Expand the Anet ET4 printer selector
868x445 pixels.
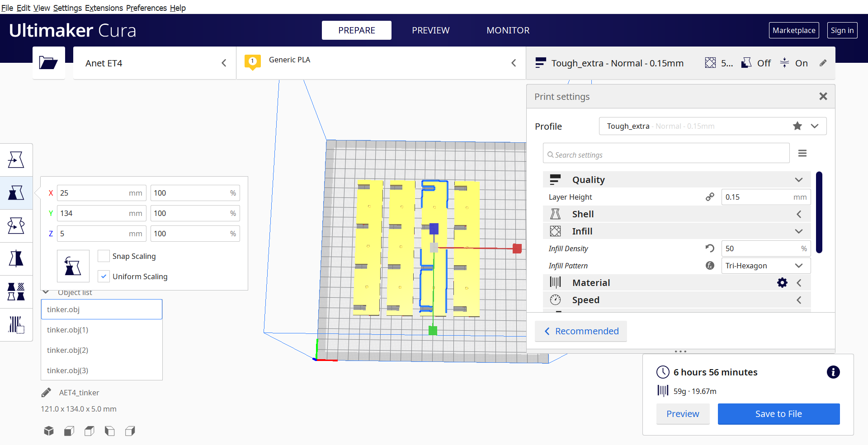click(155, 63)
